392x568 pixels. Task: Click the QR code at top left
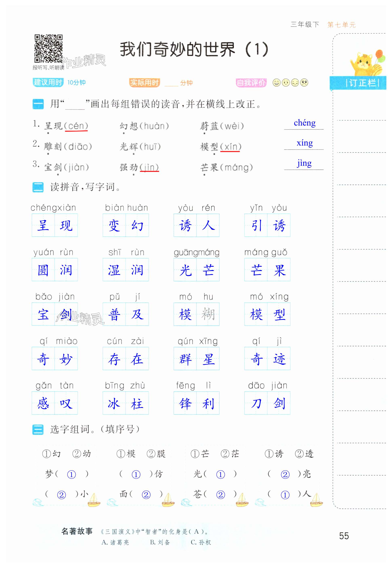(x=48, y=49)
